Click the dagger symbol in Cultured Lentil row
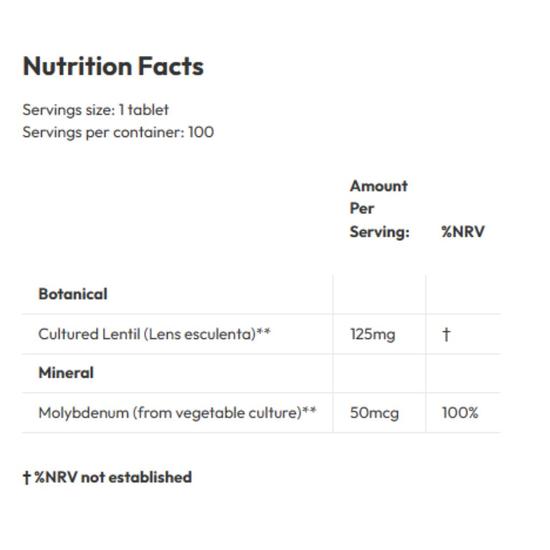The height and width of the screenshot is (550, 550). tap(446, 334)
